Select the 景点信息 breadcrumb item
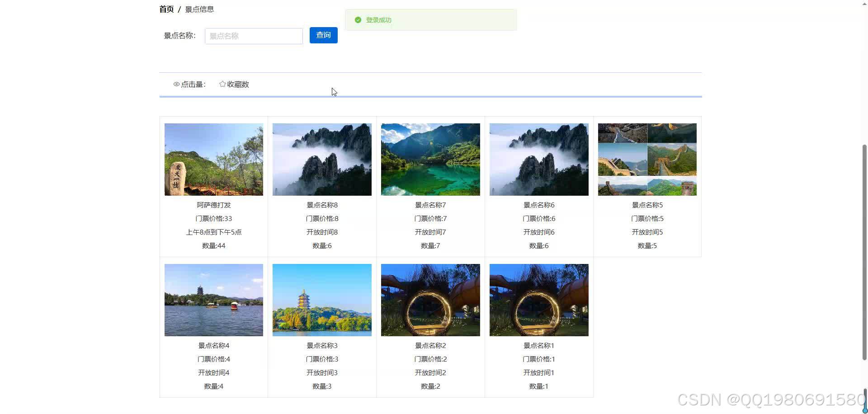 point(200,9)
